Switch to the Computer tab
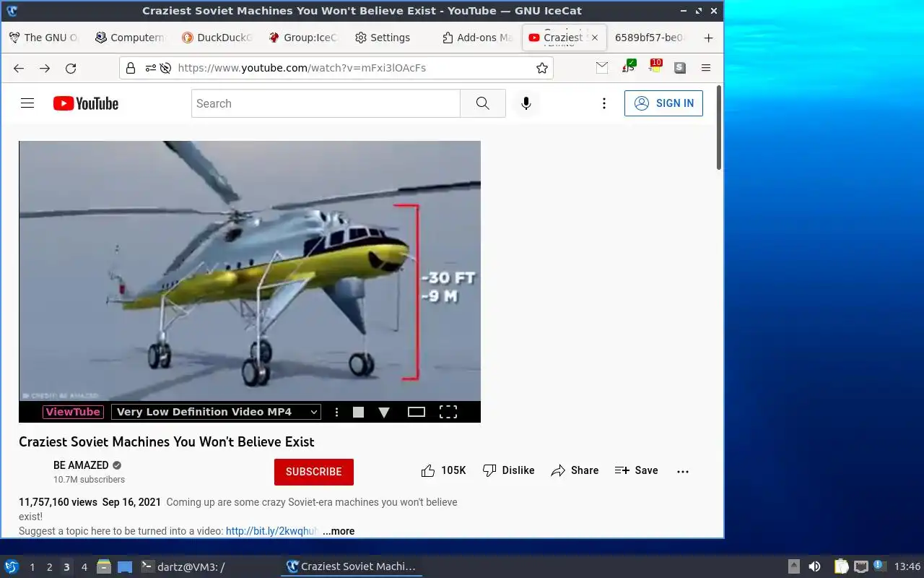This screenshot has height=578, width=924. click(x=130, y=38)
